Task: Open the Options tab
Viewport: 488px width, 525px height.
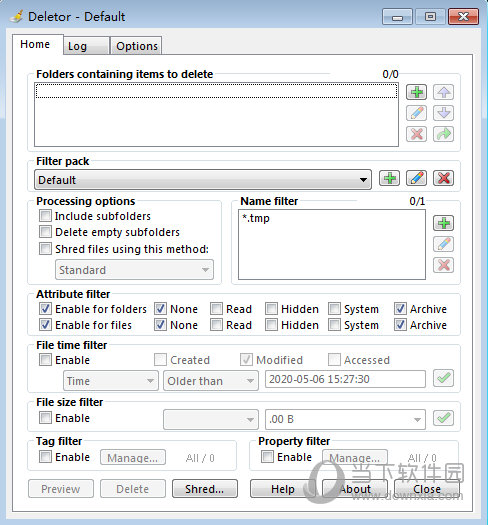Action: [136, 46]
